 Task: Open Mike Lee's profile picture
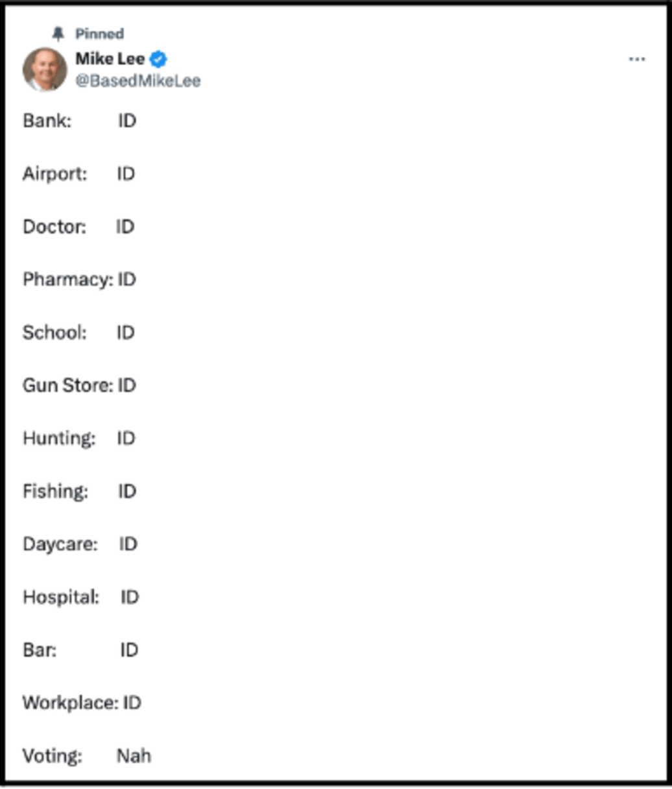(45, 69)
